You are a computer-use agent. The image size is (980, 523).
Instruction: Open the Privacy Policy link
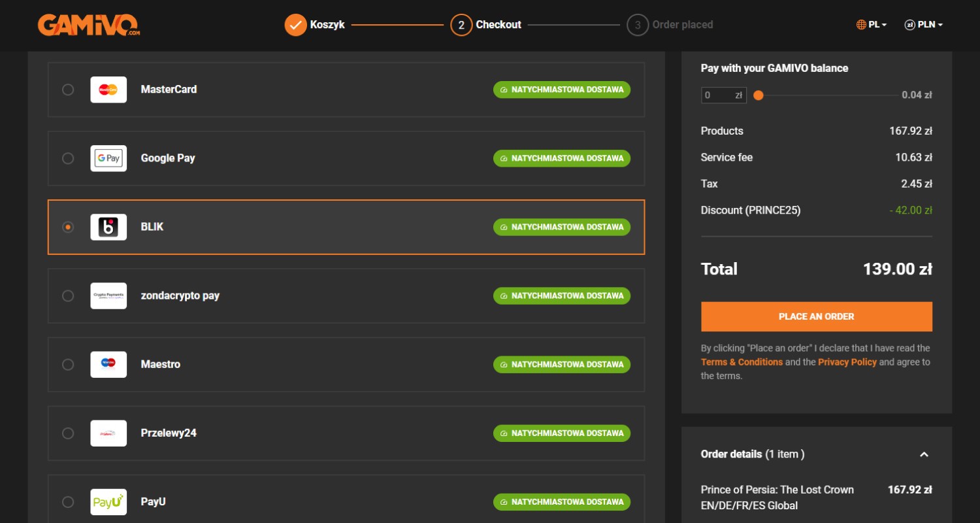pos(847,362)
